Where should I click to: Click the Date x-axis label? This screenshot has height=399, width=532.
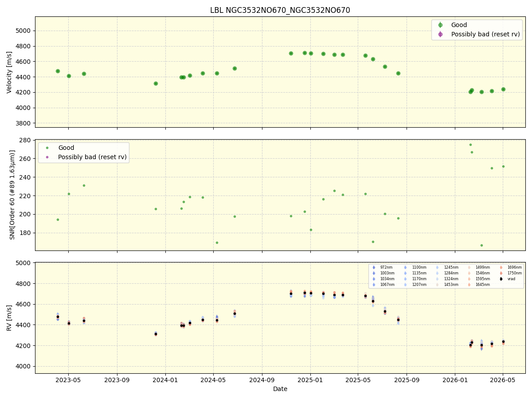tap(280, 389)
